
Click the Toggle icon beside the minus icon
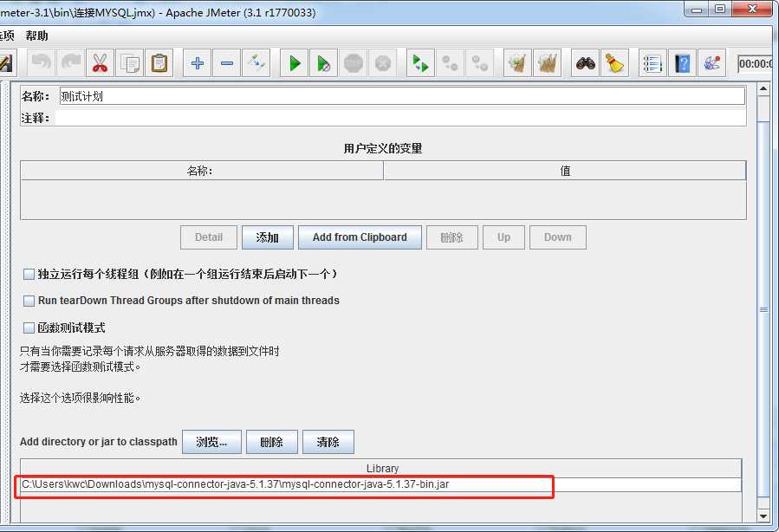pyautogui.click(x=256, y=63)
